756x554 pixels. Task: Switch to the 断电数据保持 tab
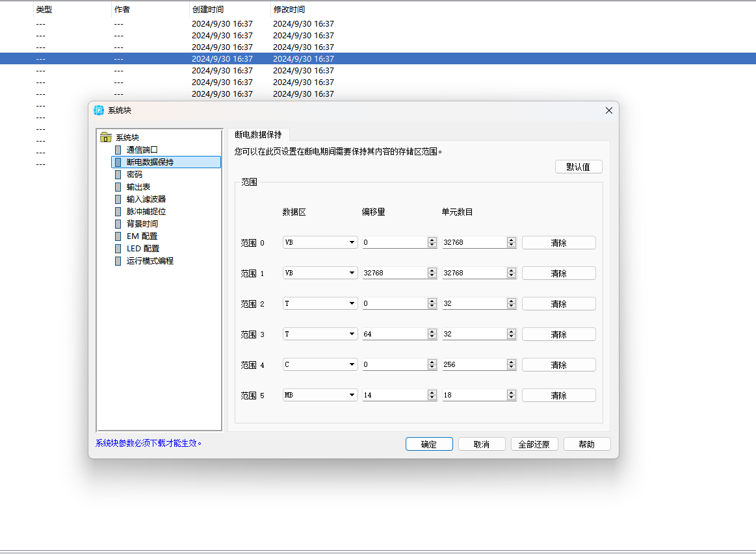259,135
